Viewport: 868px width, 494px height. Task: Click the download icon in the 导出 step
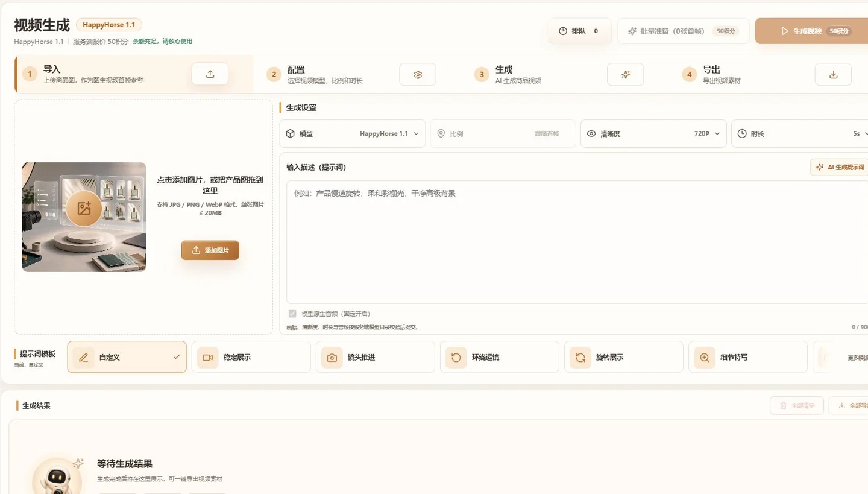(833, 74)
